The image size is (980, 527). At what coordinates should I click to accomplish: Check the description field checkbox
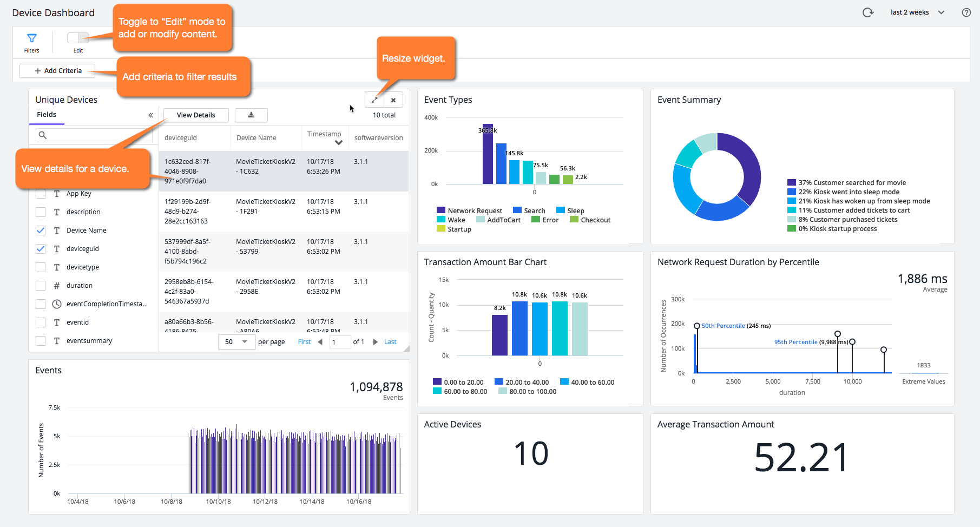pyautogui.click(x=41, y=212)
